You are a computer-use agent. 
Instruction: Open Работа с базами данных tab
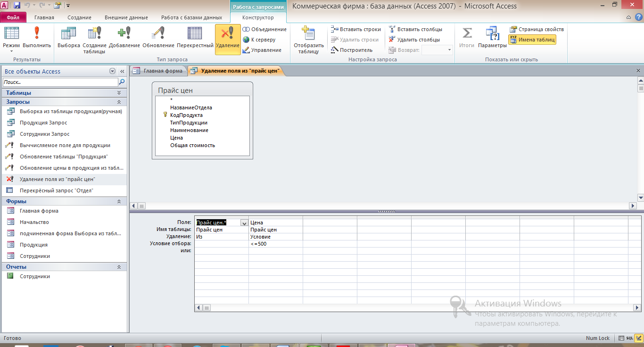click(x=191, y=17)
